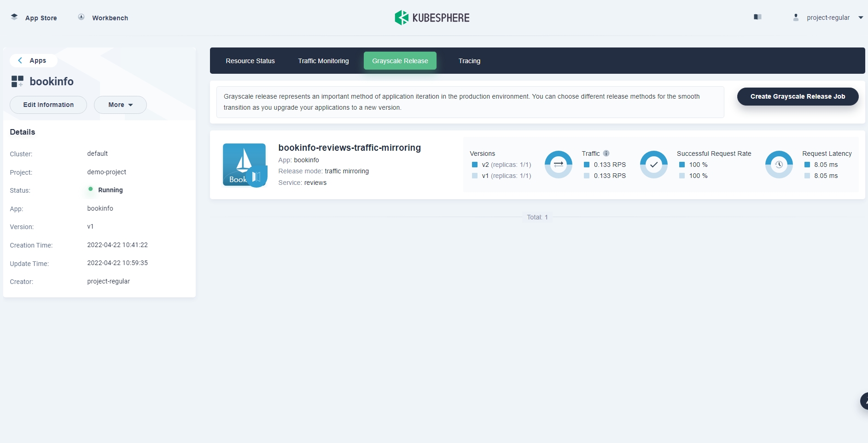Viewport: 868px width, 443px height.
Task: Click the Request Latency clock donut
Action: [x=779, y=164]
